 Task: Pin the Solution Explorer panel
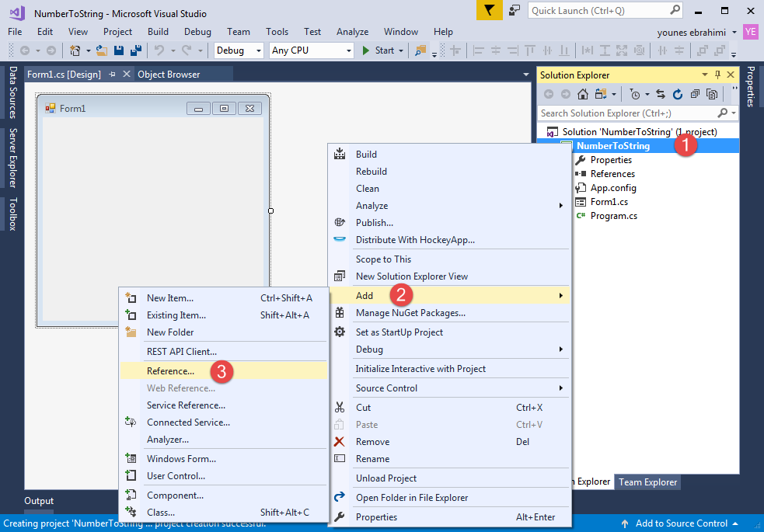[717, 75]
